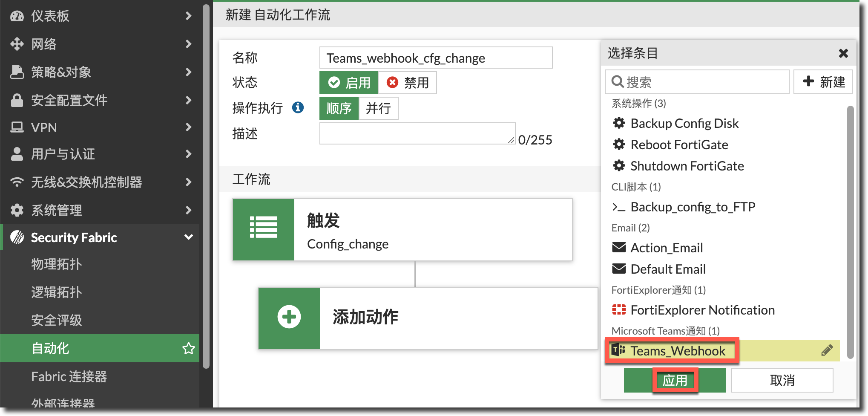
Task: Select the Backup Config Disk system action icon
Action: click(619, 123)
